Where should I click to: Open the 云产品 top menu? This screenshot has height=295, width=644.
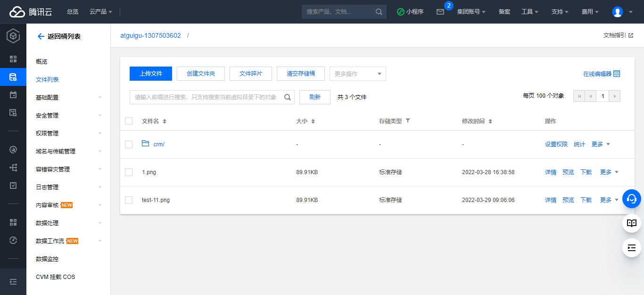click(x=100, y=12)
